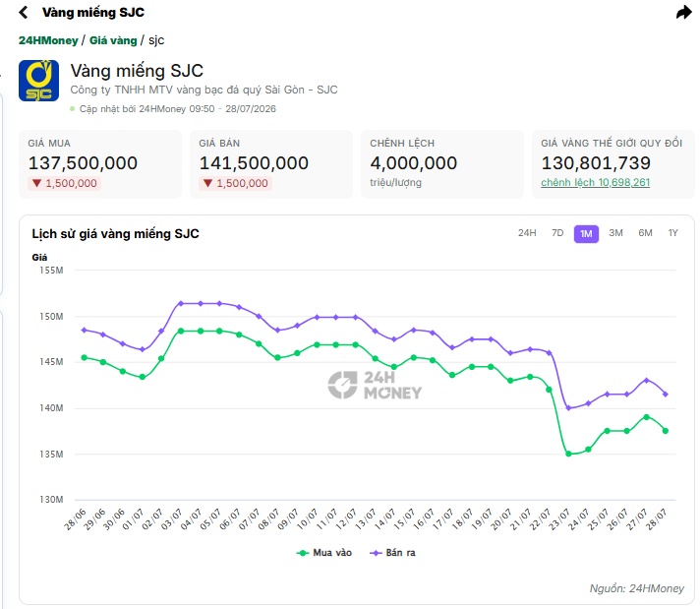The height and width of the screenshot is (609, 700).
Task: Switch chart to 1Y range
Action: coord(672,233)
